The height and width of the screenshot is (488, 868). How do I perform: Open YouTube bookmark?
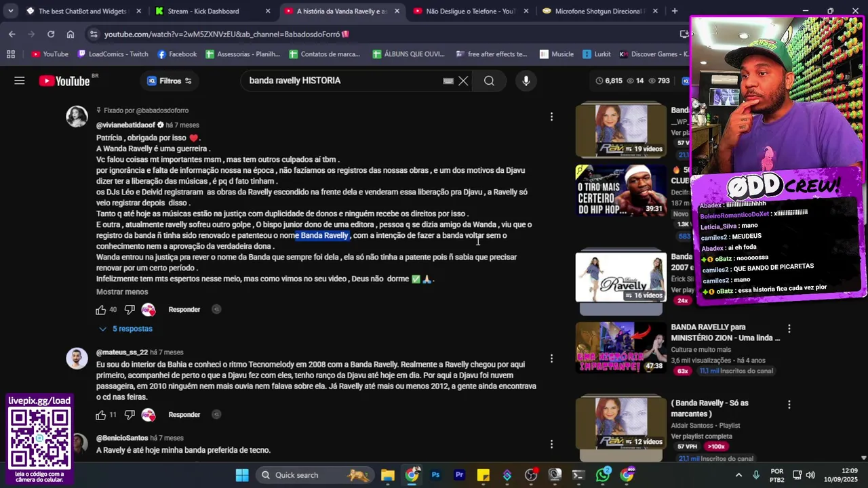[x=50, y=54]
